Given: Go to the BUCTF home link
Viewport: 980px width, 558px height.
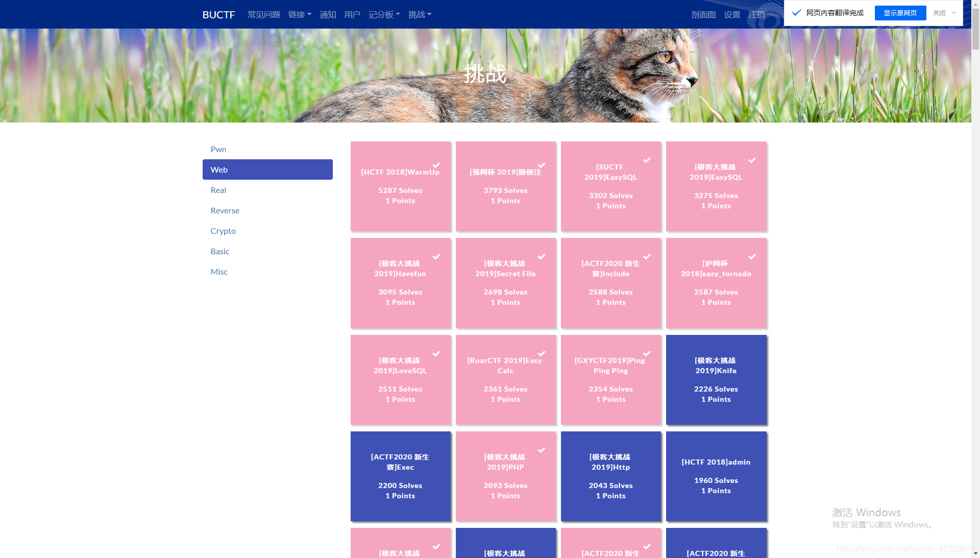Looking at the screenshot, I should coord(218,14).
